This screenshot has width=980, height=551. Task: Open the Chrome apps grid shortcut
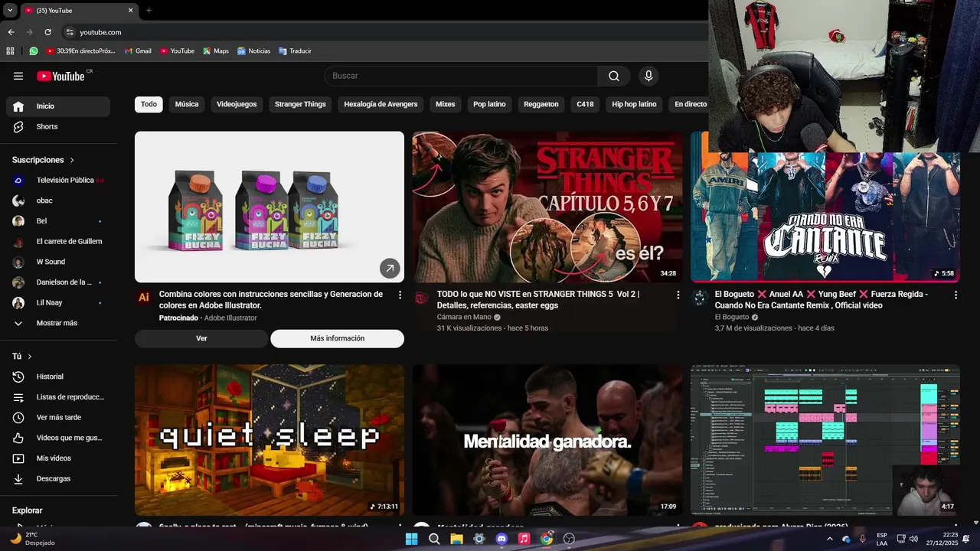tap(10, 51)
